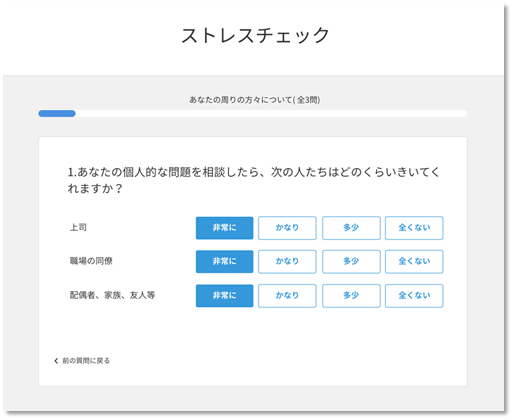Click the blue filled progress bar segment

[57, 114]
